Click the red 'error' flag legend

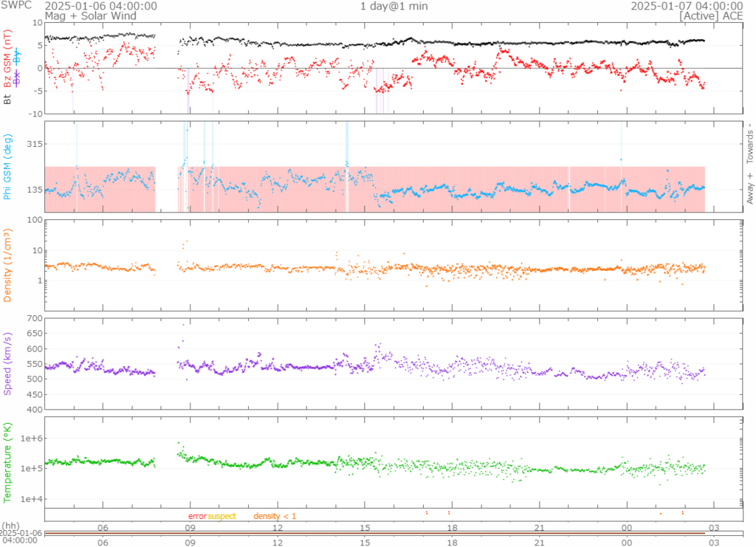tap(197, 516)
